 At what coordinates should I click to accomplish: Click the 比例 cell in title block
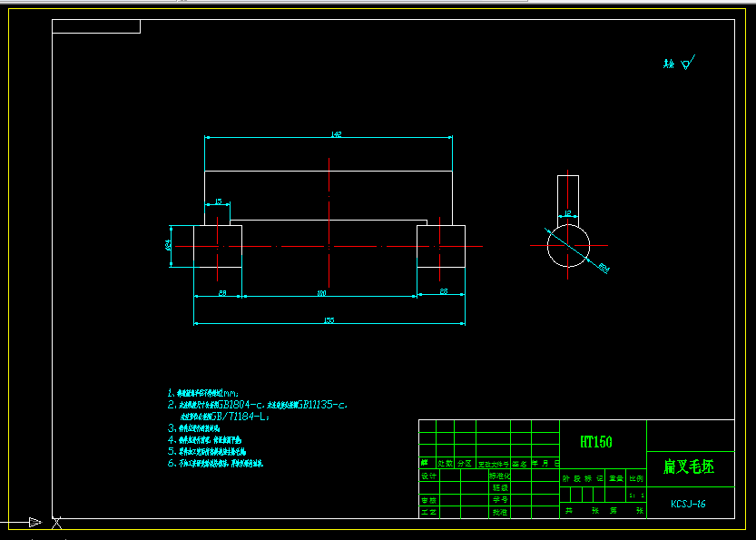pos(636,479)
